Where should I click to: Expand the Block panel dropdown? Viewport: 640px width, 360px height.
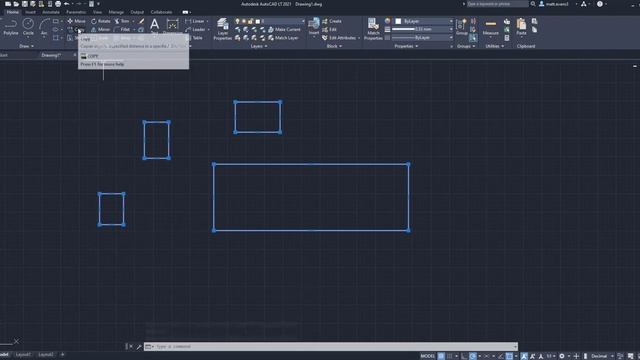[334, 46]
